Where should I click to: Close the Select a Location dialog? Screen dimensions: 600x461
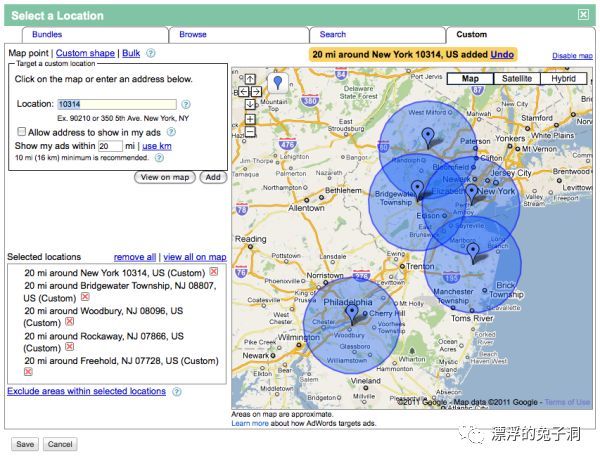click(x=583, y=15)
